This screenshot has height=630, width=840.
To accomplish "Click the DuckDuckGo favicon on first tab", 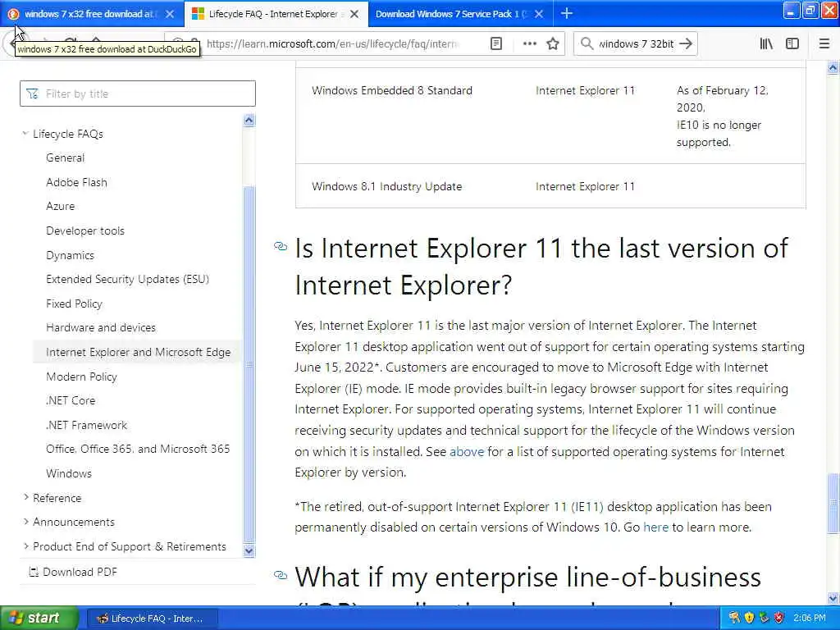I will pos(13,14).
